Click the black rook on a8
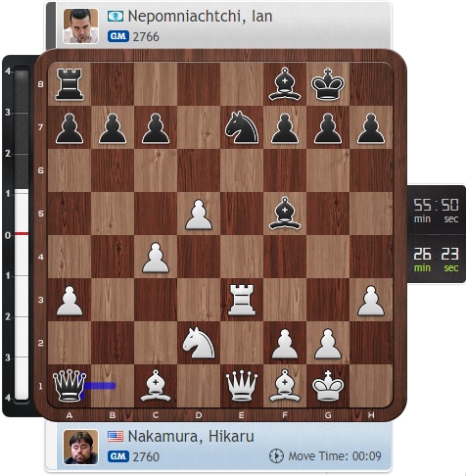The image size is (466, 476). [70, 84]
